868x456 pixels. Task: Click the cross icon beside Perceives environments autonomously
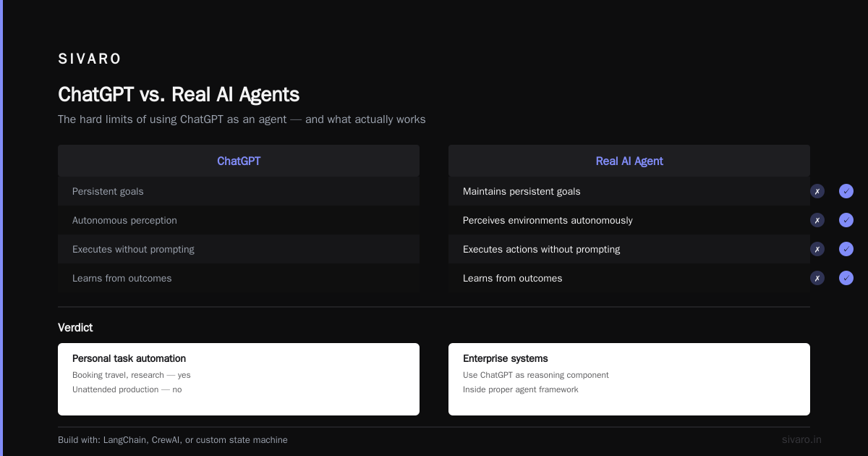tap(817, 220)
